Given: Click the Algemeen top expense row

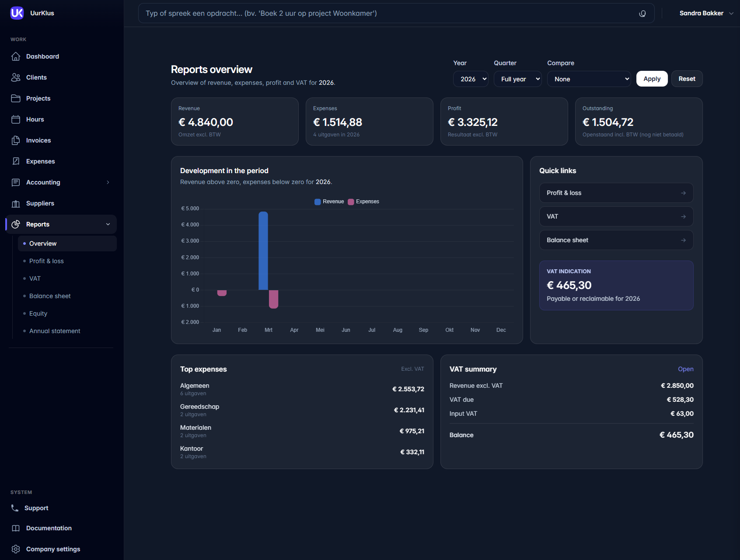Looking at the screenshot, I should 302,389.
